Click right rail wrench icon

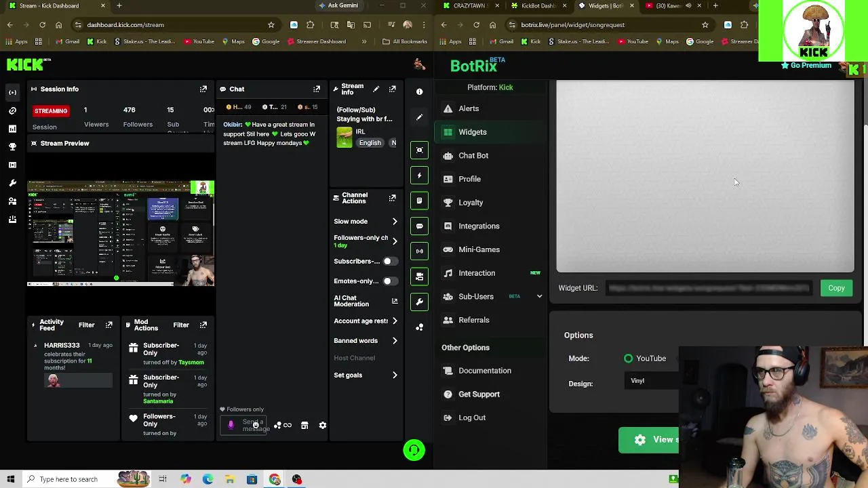pos(419,302)
